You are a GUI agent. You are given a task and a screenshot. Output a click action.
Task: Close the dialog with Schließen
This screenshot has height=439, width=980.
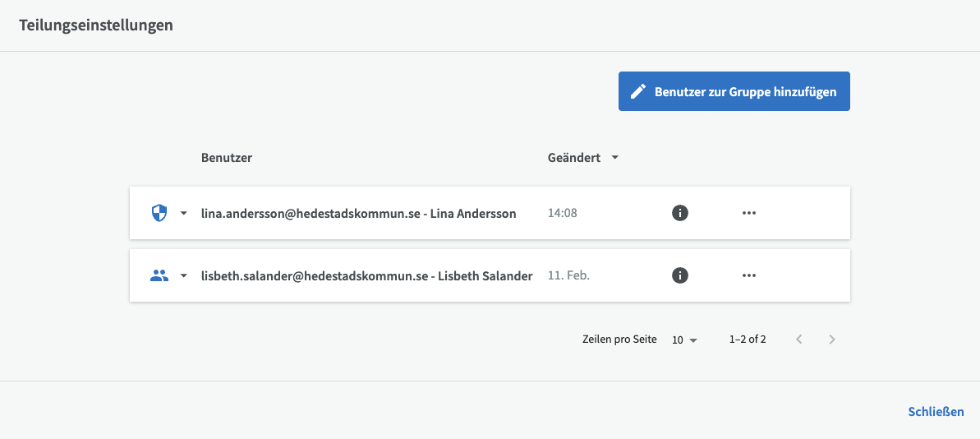pos(936,412)
